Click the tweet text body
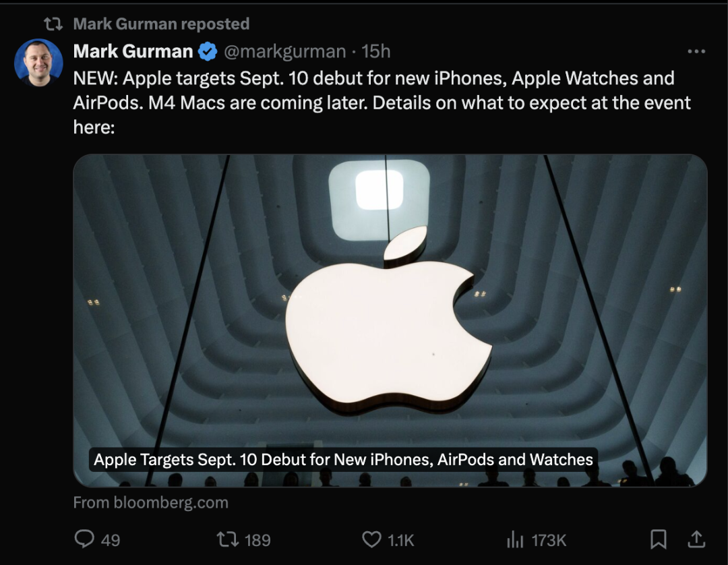Screen dimensions: 728x565 click(382, 102)
